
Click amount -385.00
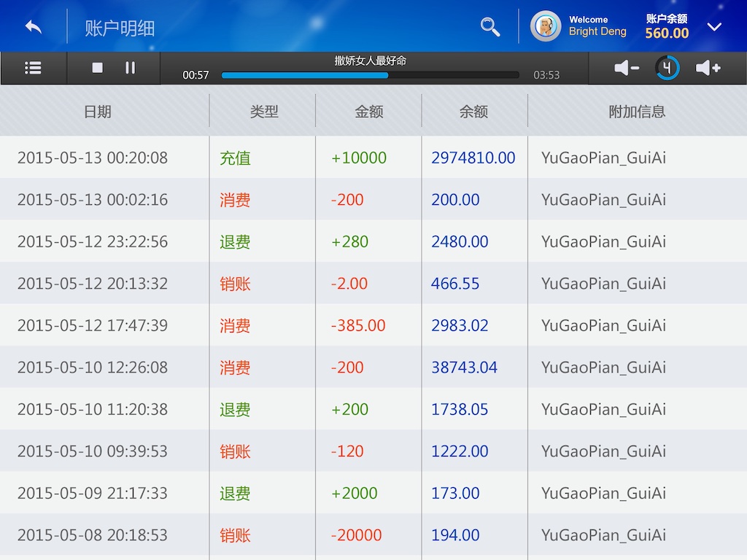(x=358, y=325)
